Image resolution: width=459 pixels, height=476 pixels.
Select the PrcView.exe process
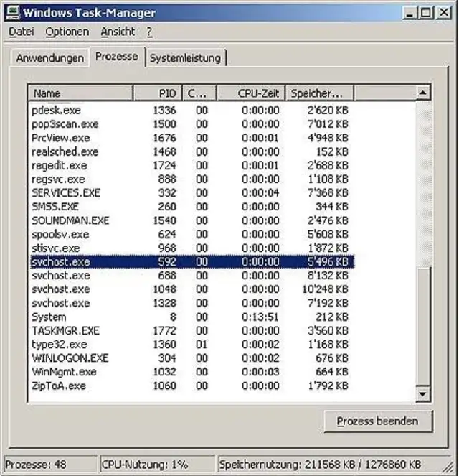coord(192,138)
